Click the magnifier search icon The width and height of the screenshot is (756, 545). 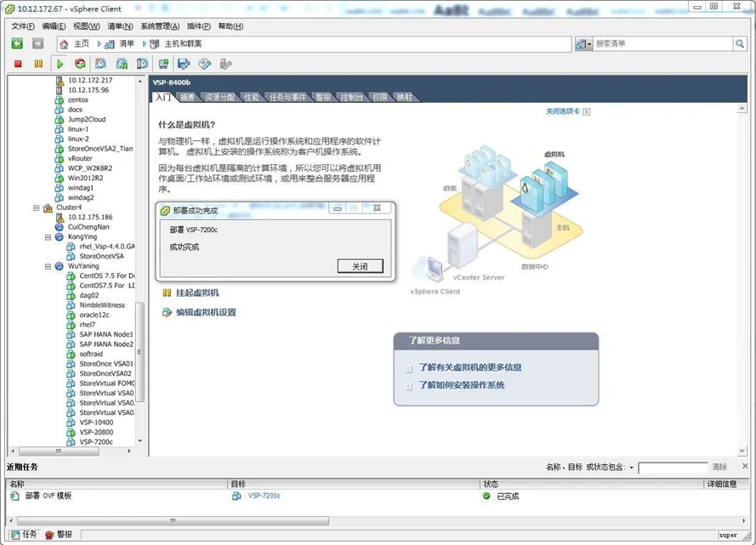740,44
